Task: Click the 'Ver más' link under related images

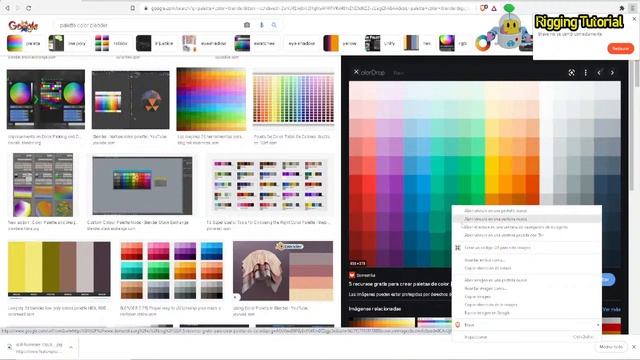Action: (x=611, y=309)
